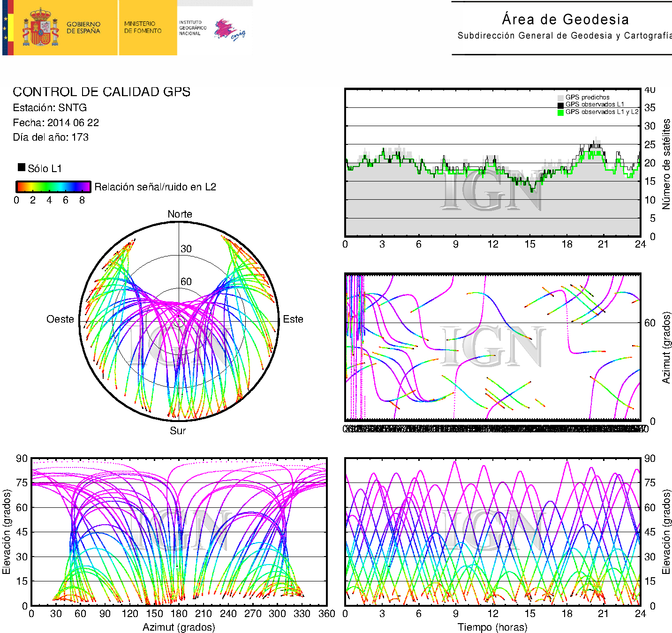Click the vertical "Azimut (grados)" axis label
Screen dimensions: 672x633
point(666,347)
